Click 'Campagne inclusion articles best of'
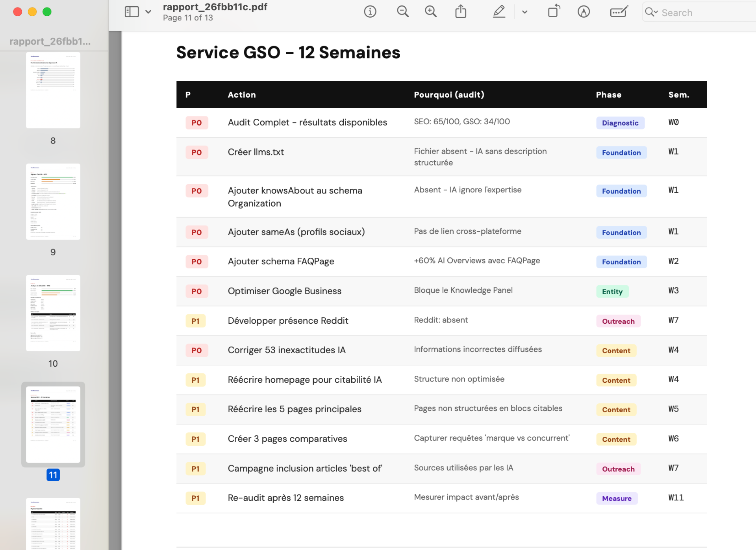Screen dimensions: 756x550 pos(305,468)
